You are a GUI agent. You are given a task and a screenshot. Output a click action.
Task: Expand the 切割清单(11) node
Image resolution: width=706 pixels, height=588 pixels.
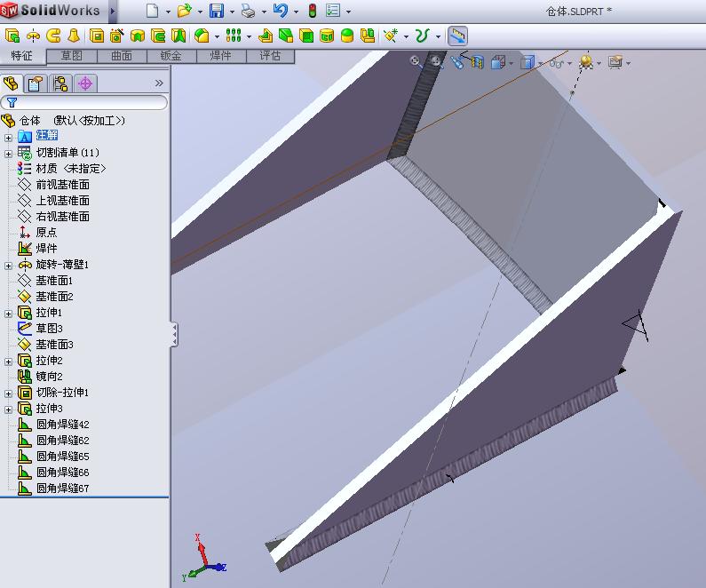(8, 154)
